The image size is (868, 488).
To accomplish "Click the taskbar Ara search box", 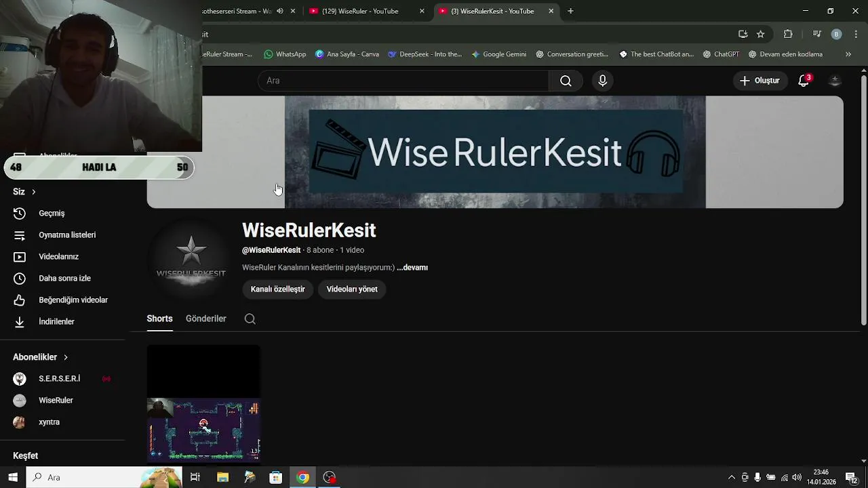I will (x=104, y=477).
